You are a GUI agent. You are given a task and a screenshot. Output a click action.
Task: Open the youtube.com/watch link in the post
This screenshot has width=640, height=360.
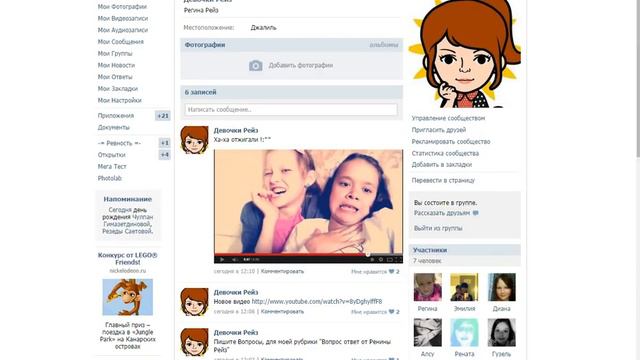coord(317,302)
